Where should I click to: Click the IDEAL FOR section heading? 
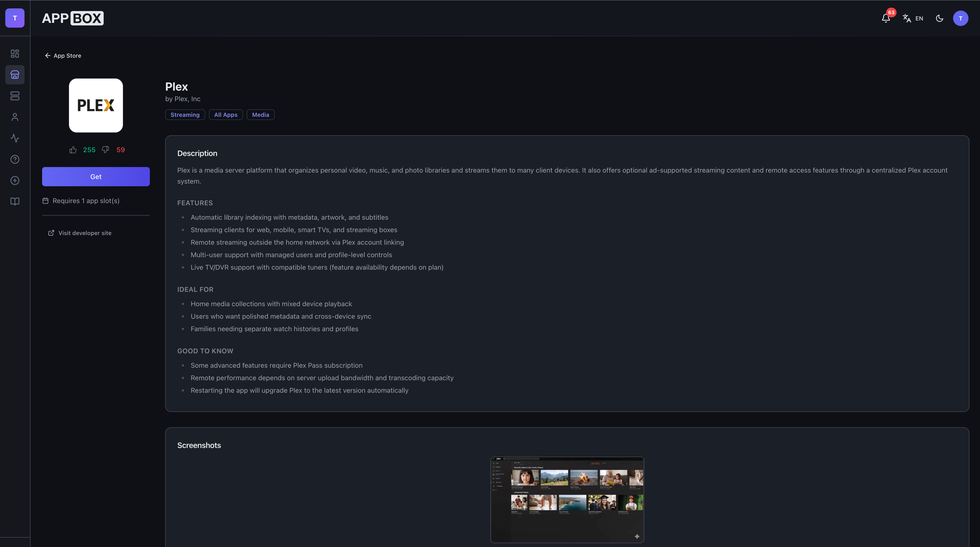[x=196, y=290]
